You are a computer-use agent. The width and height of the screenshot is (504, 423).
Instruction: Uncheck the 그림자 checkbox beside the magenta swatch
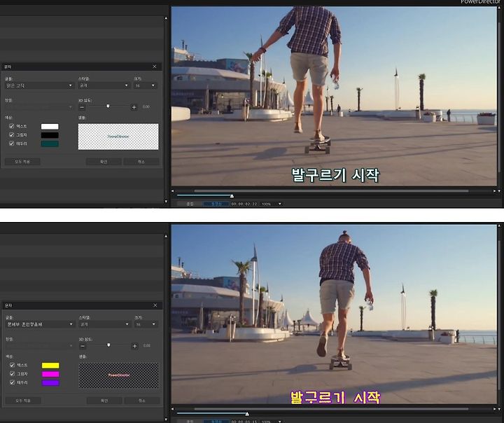(12, 374)
